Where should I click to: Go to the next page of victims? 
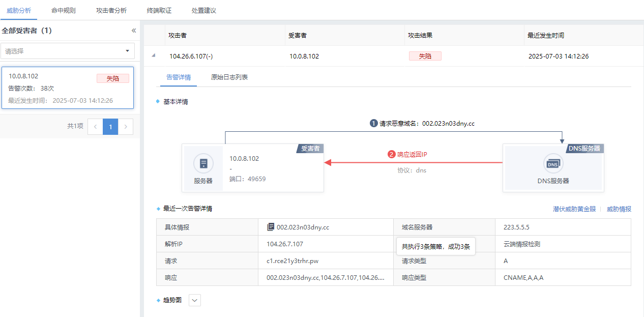(126, 126)
